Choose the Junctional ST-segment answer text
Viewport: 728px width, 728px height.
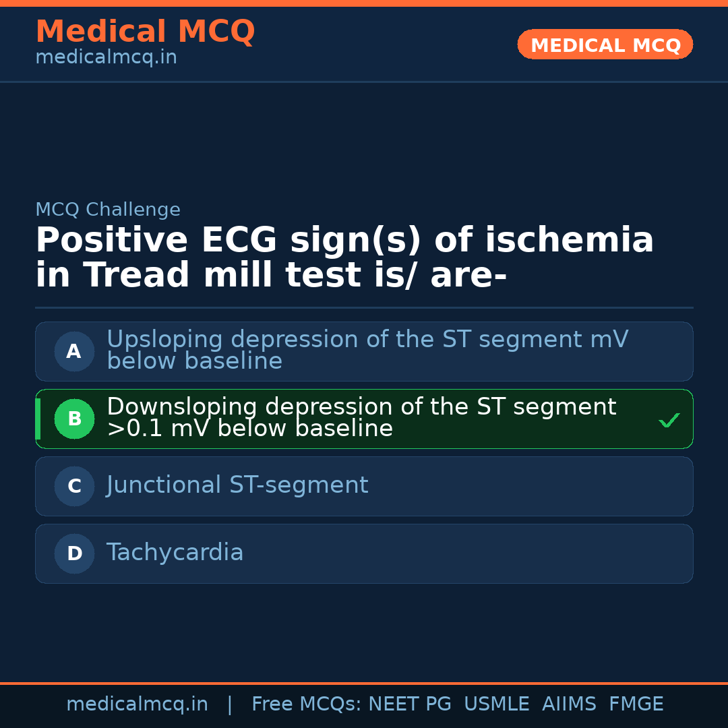tap(237, 485)
